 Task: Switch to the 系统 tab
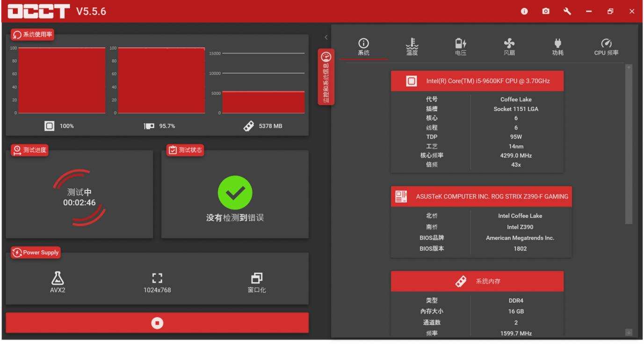pyautogui.click(x=363, y=47)
